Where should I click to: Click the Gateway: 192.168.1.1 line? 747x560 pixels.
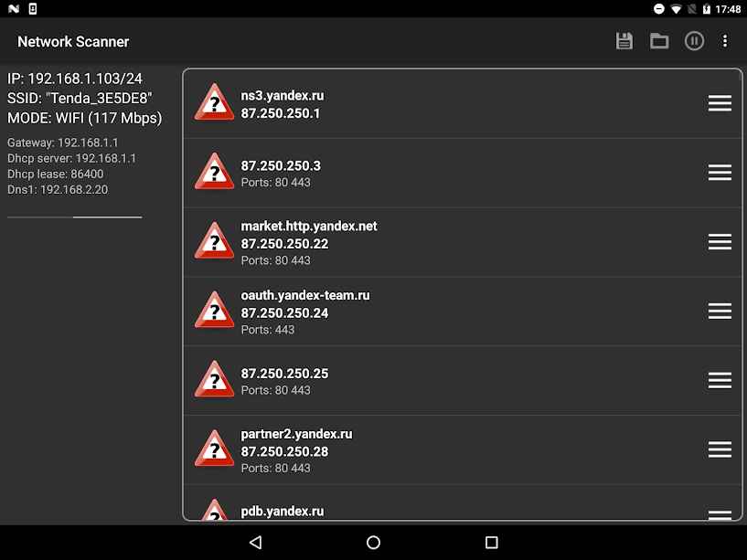[x=62, y=143]
